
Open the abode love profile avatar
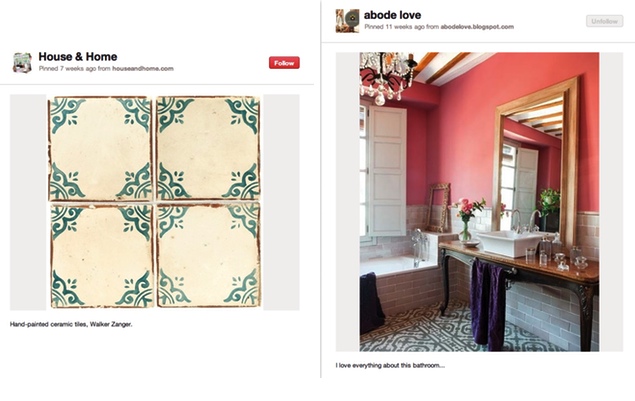[x=347, y=21]
